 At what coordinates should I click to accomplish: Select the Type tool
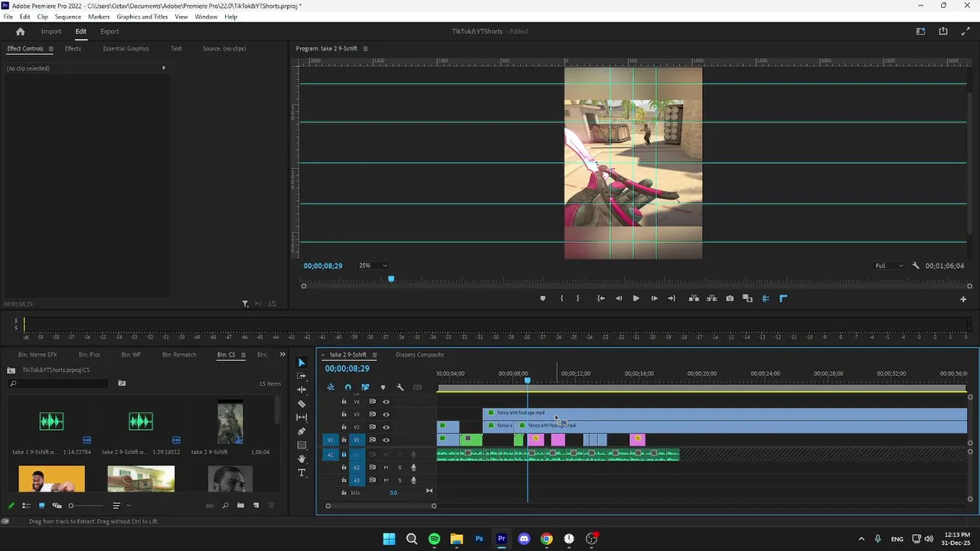(302, 472)
